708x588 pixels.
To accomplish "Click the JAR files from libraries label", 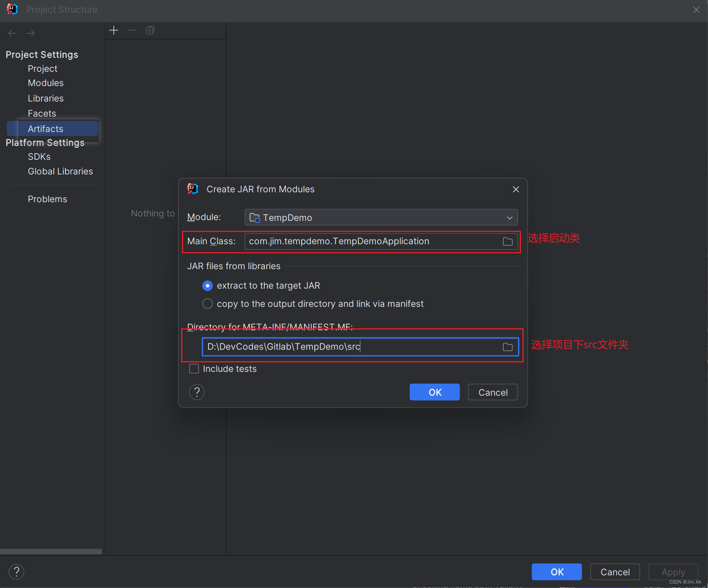I will coord(233,266).
